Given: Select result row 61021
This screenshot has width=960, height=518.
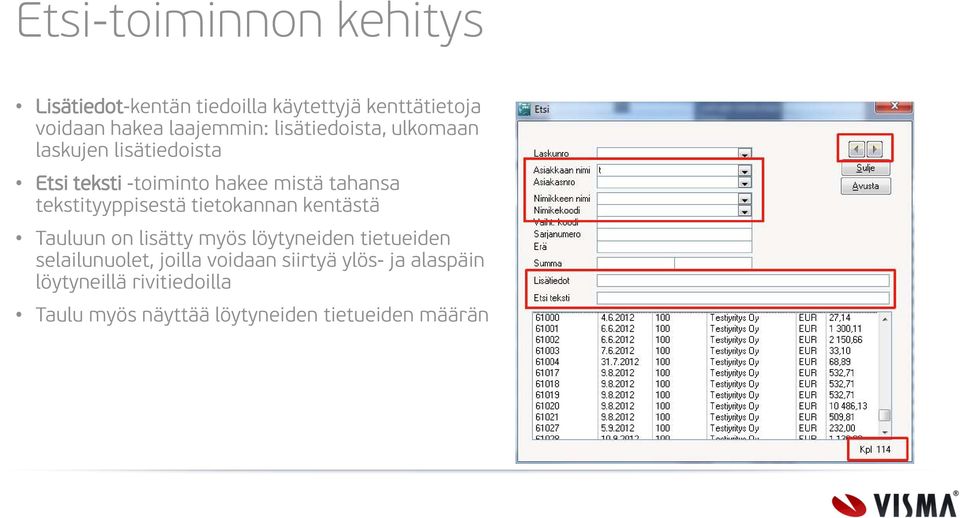Looking at the screenshot, I should coord(706,417).
